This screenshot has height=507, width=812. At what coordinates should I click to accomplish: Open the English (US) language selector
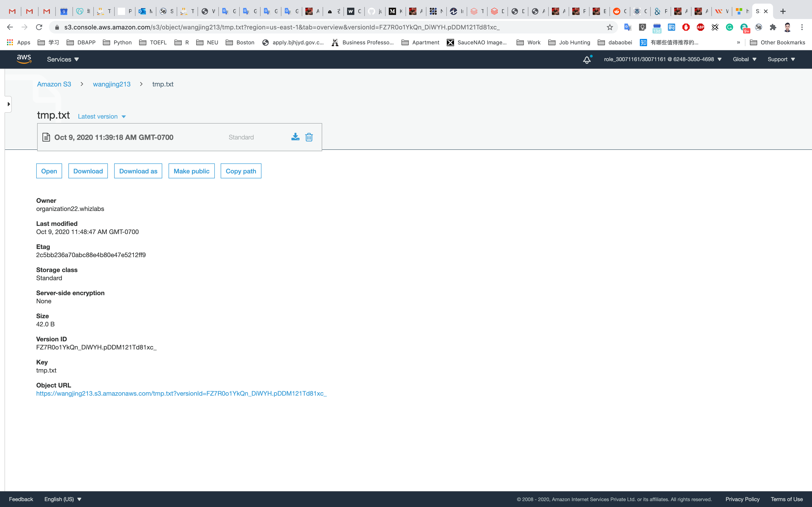(x=63, y=499)
